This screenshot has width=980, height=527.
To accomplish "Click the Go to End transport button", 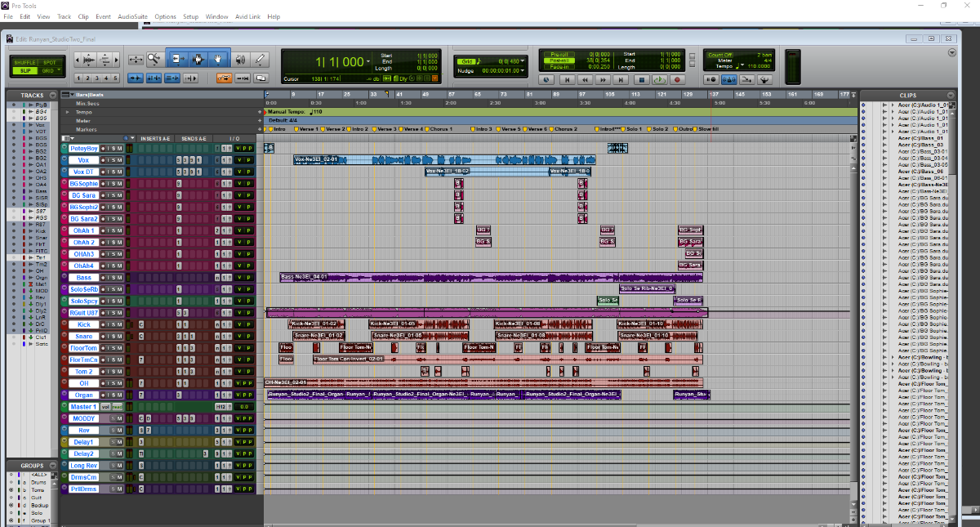I will 621,80.
